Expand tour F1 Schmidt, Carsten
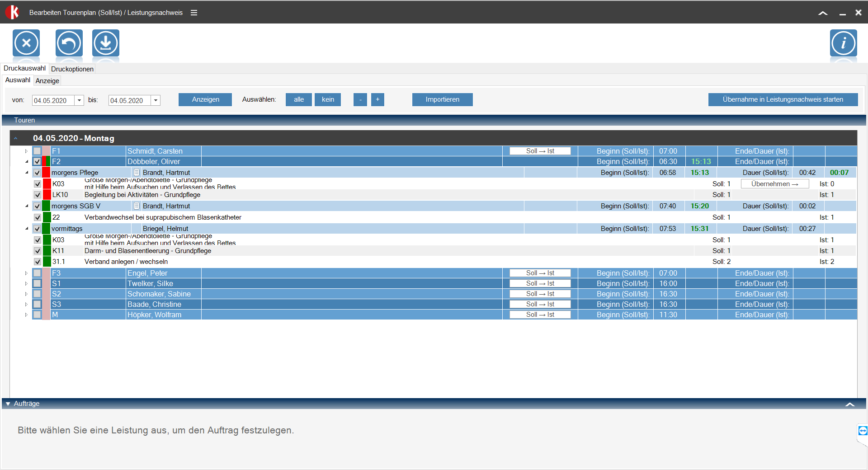Image resolution: width=868 pixels, height=470 pixels. 26,151
